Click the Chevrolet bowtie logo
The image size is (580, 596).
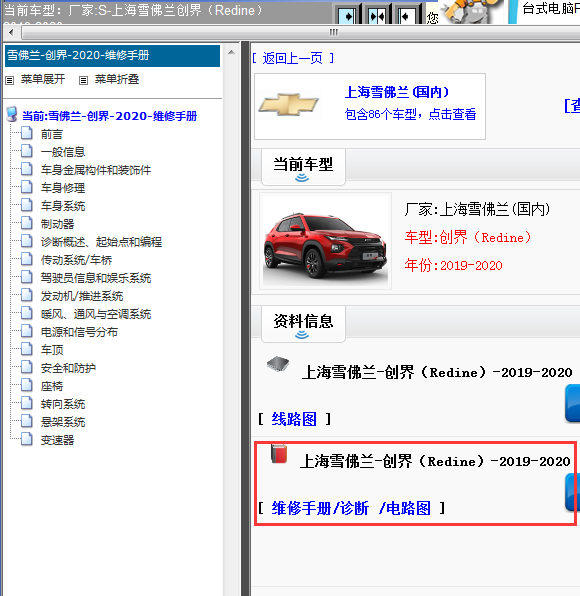point(289,105)
